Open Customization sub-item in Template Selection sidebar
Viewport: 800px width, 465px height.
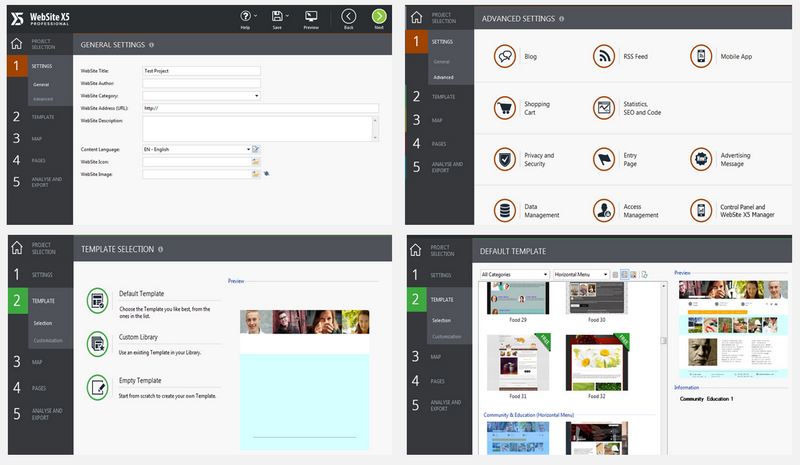[x=48, y=340]
